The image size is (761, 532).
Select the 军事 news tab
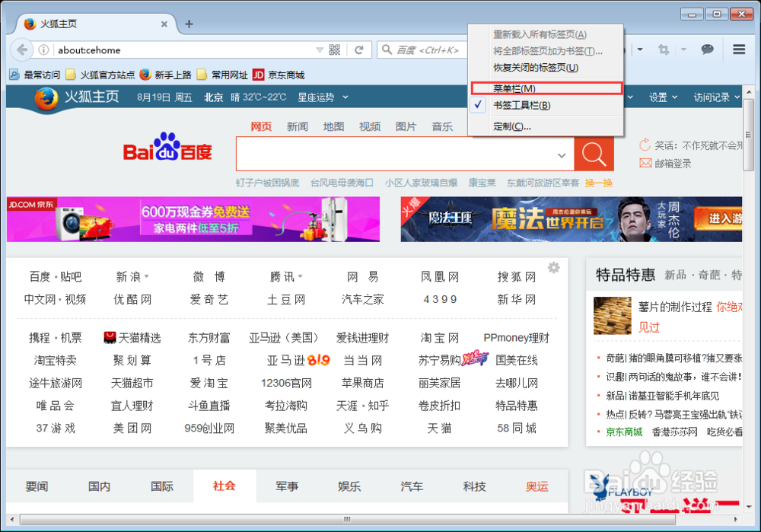click(287, 486)
